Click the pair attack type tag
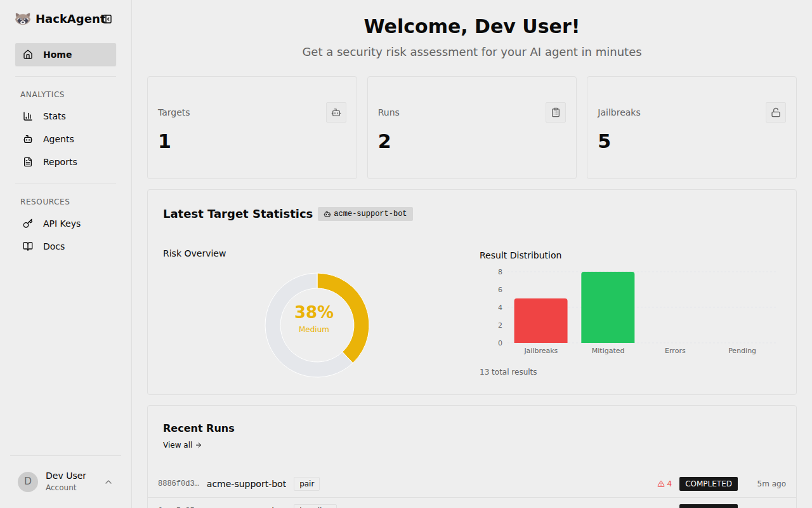This screenshot has height=508, width=812. 307,484
